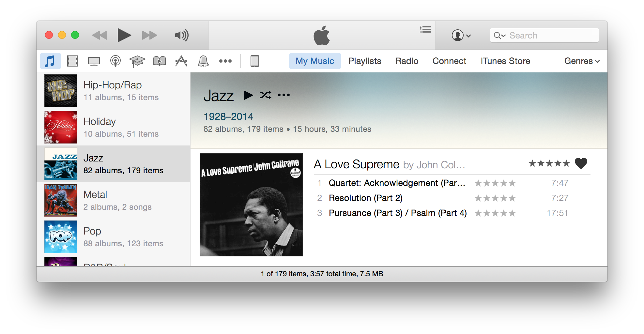Viewport: 644px width, 334px height.
Task: Click the Iron Maiden Metal artwork thumbnail
Action: coord(61,200)
